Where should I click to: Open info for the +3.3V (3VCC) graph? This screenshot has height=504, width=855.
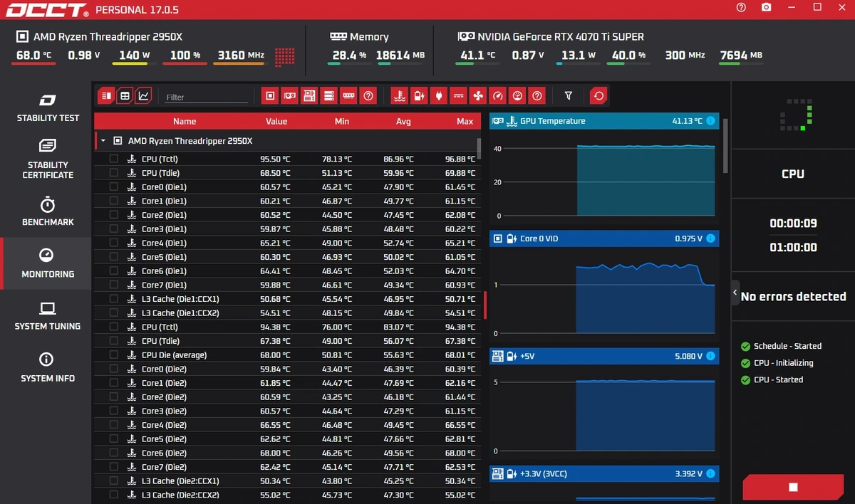(710, 473)
